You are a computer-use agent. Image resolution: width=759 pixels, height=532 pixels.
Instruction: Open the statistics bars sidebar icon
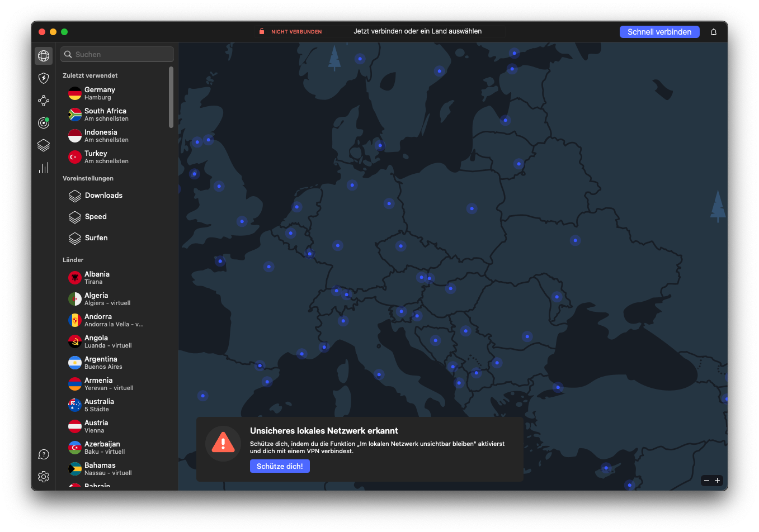pos(44,168)
